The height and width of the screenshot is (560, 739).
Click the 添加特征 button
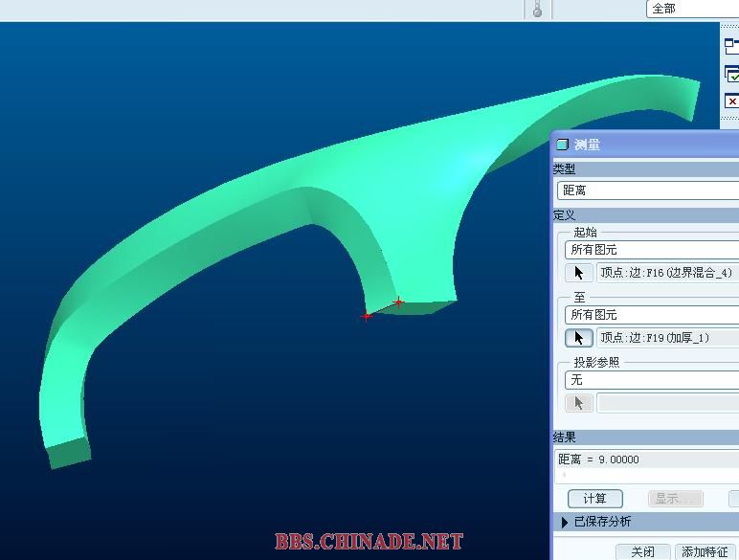coord(706,551)
